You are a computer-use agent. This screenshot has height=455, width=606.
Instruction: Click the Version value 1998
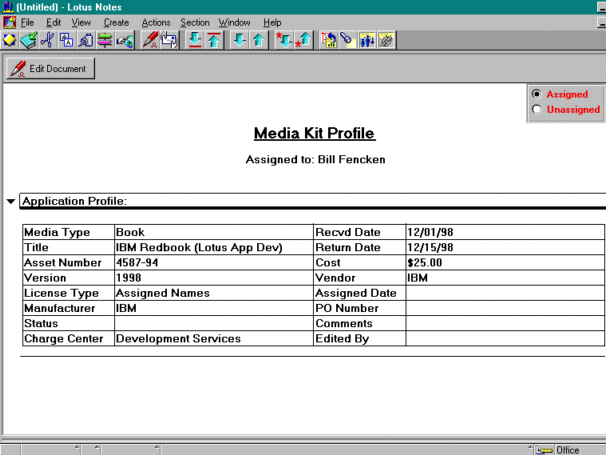click(129, 278)
